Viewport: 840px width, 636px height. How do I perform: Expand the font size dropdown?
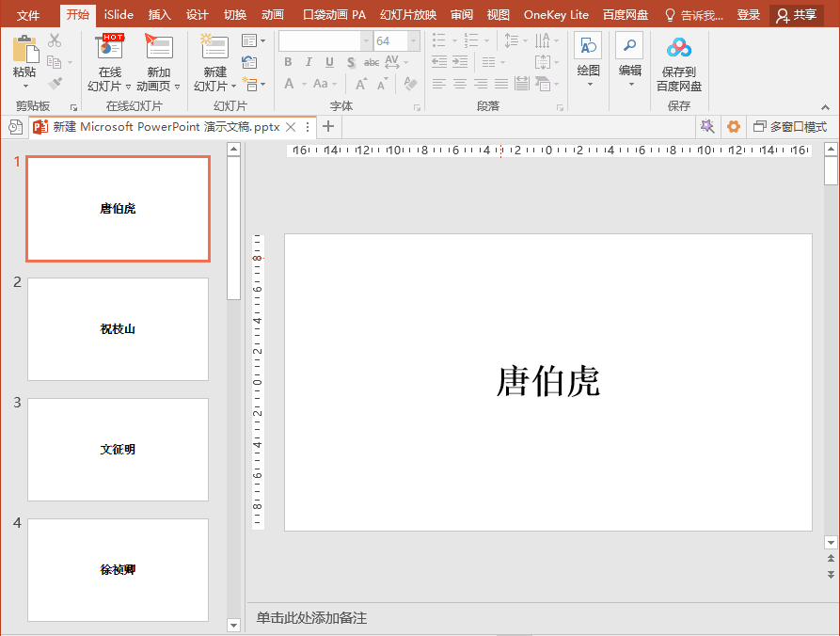(414, 41)
